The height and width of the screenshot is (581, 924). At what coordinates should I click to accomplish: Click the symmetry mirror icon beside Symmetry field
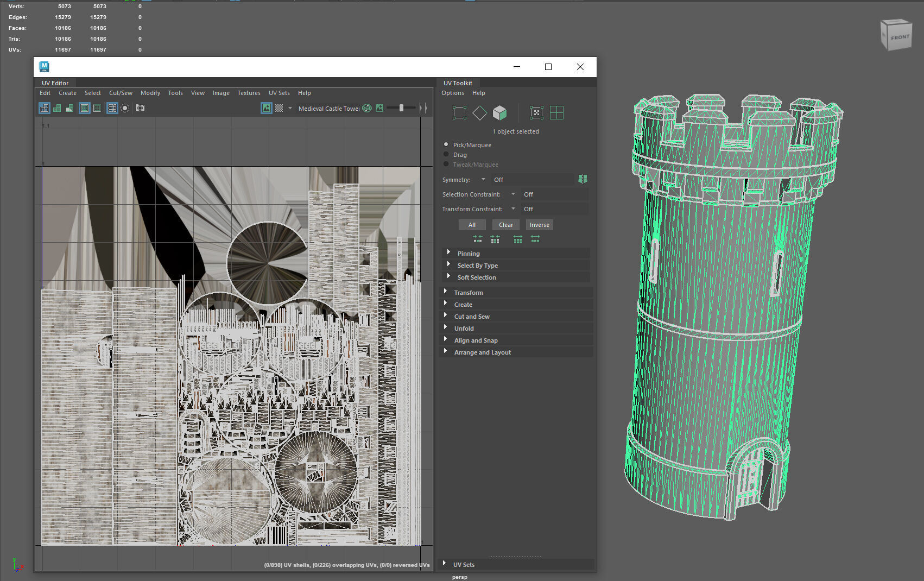583,179
